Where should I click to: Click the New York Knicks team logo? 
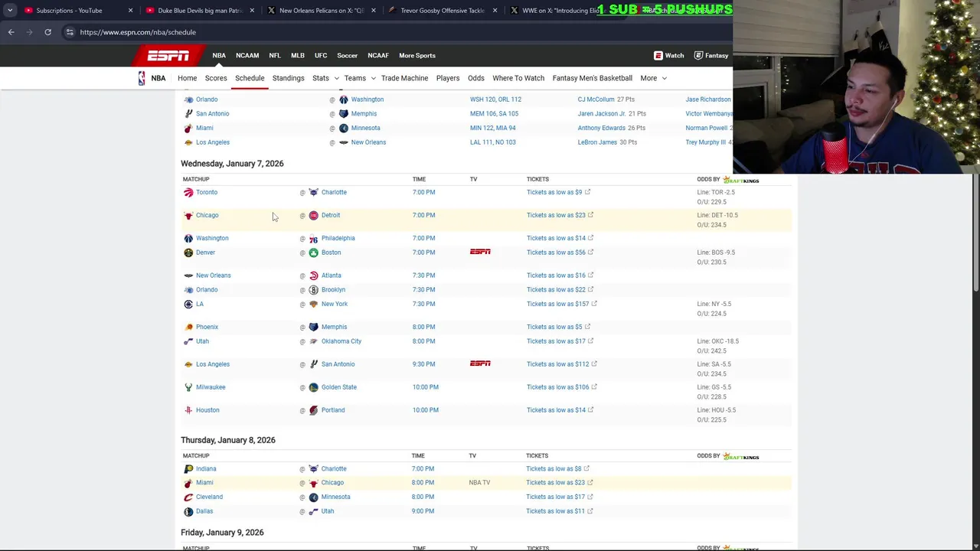[313, 304]
